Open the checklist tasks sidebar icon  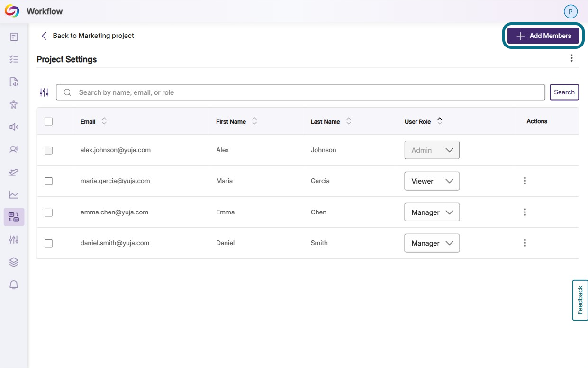(x=14, y=59)
